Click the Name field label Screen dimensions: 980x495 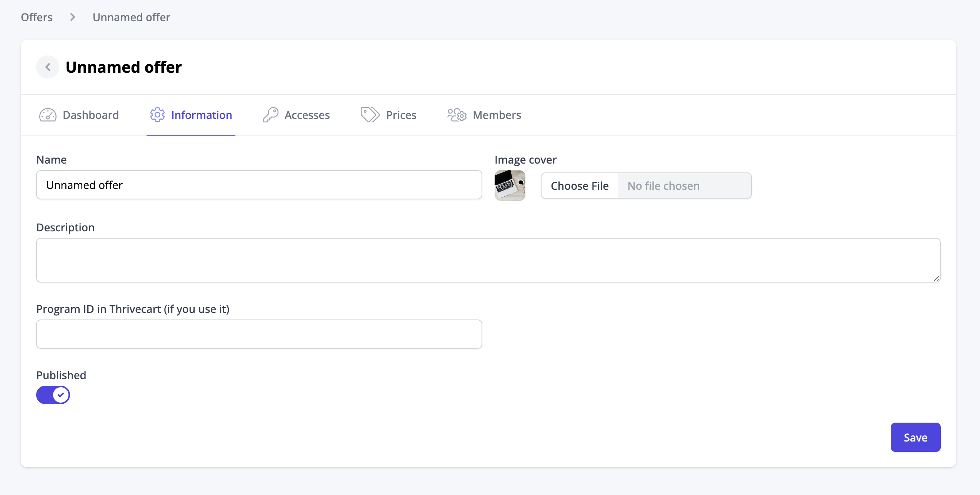pyautogui.click(x=52, y=160)
